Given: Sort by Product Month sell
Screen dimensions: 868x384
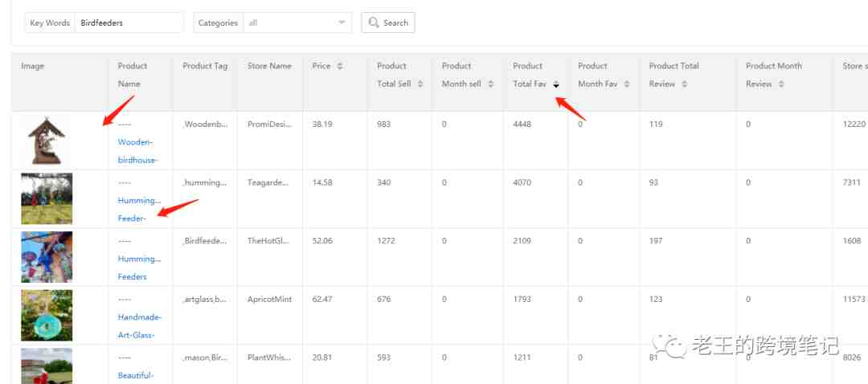Looking at the screenshot, I should (490, 84).
